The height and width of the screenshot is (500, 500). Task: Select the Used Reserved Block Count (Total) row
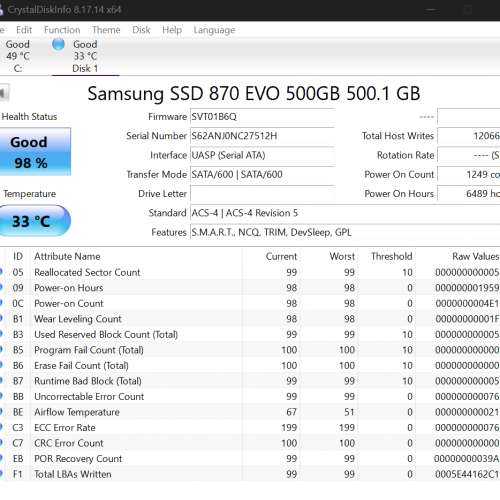250,334
